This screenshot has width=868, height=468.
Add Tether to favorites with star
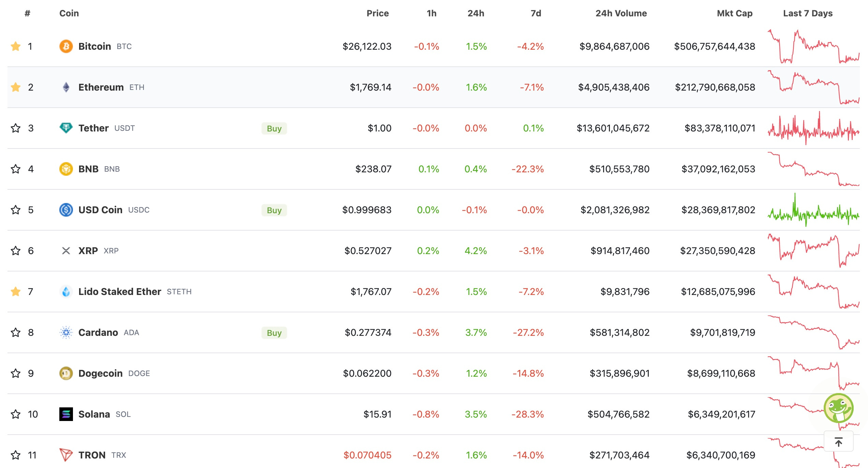pyautogui.click(x=16, y=128)
